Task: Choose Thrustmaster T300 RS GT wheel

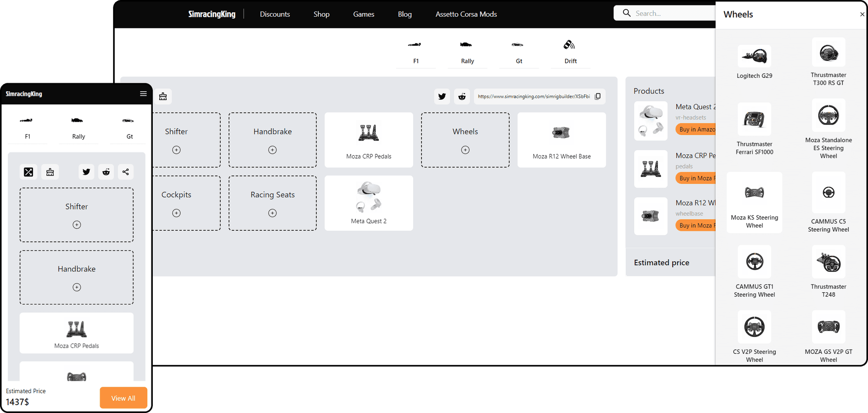Action: point(828,62)
